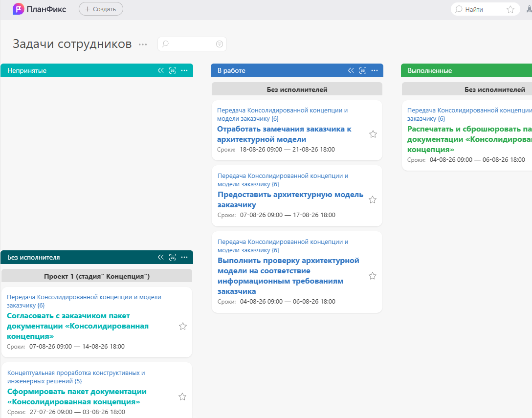
Task: Collapse the Без исполнителя column
Action: click(x=161, y=257)
